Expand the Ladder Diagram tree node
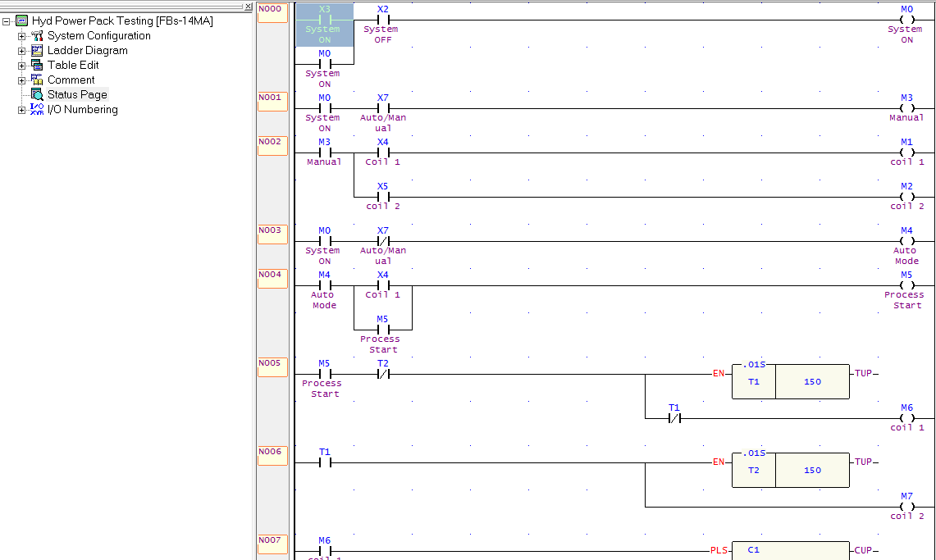The width and height of the screenshot is (936, 560). pyautogui.click(x=23, y=51)
